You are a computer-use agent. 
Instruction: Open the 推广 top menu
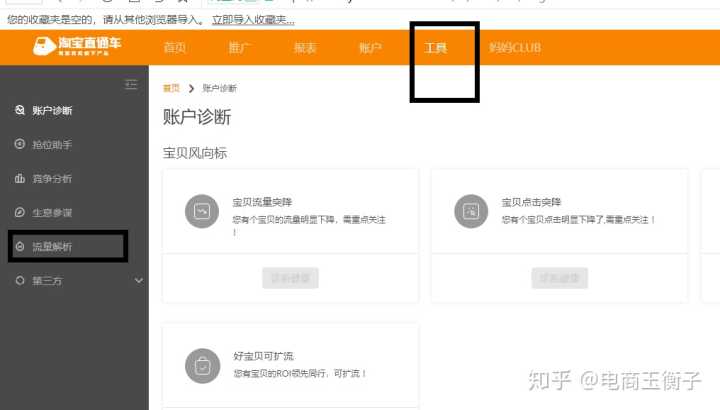tap(239, 48)
